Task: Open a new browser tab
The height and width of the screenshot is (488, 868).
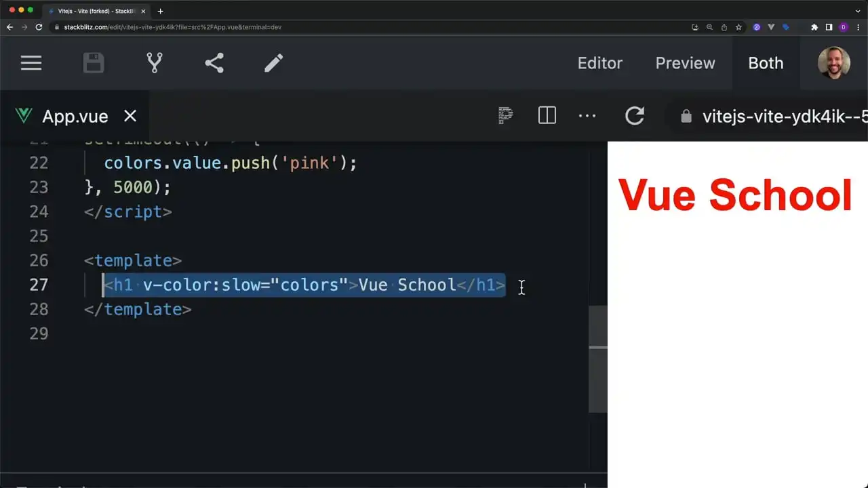Action: tap(160, 11)
